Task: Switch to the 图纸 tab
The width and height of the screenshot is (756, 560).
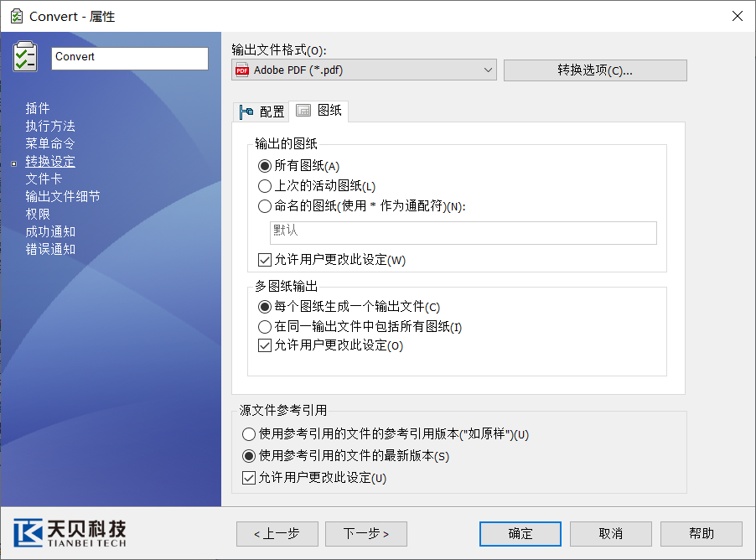Action: pyautogui.click(x=319, y=111)
